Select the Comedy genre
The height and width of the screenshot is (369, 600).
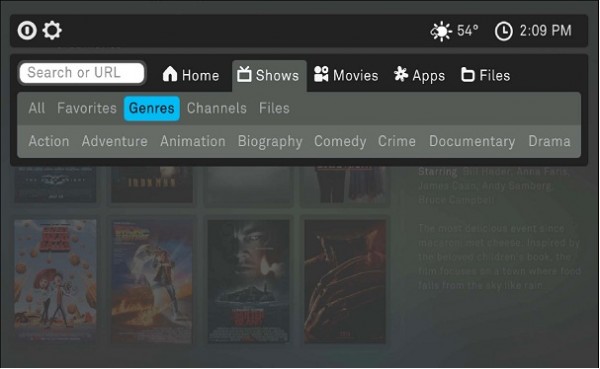(340, 142)
